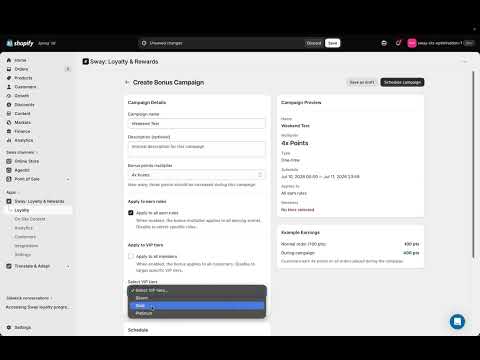
Task: Go to Products in the sidebar
Action: tap(23, 78)
